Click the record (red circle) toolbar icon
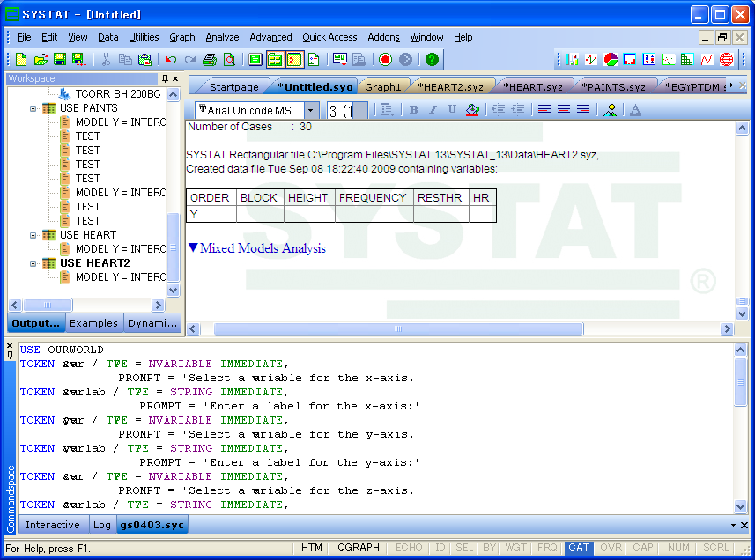This screenshot has height=560, width=755. [385, 60]
